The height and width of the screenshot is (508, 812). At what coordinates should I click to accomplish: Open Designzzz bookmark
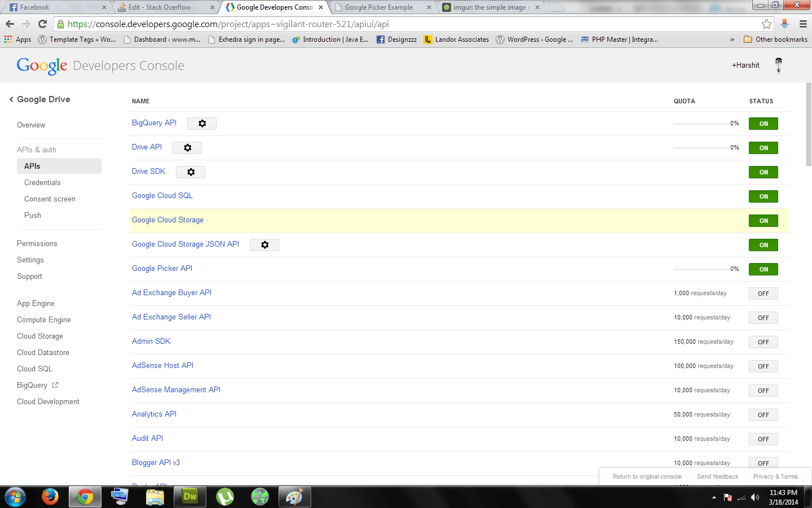(396, 40)
